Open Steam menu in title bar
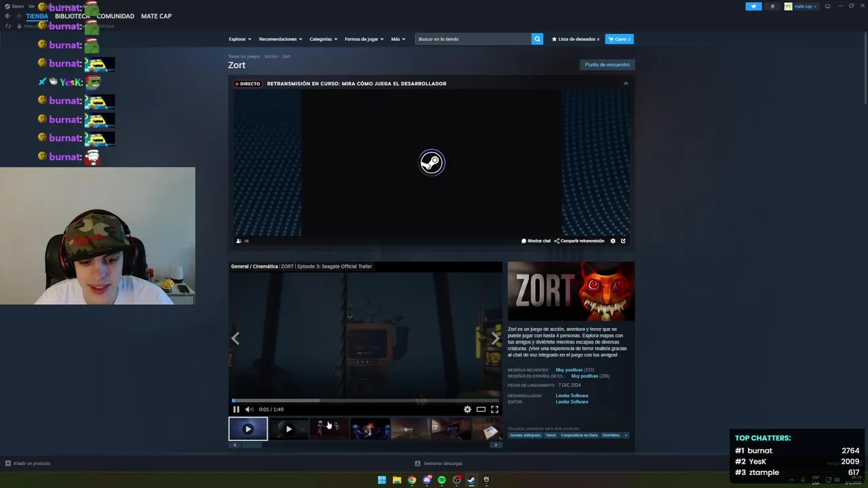Screen dimensions: 868x488 click(14, 6)
